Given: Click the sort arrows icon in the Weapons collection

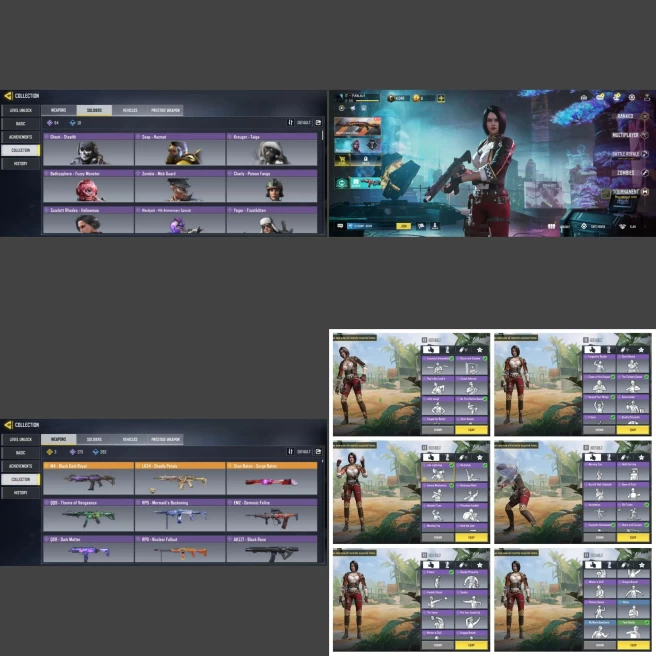Looking at the screenshot, I should 290,451.
